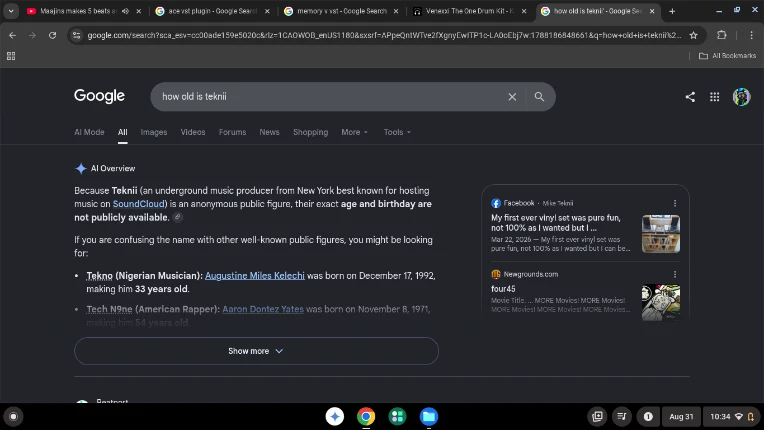Expand the More search filters menu
The image size is (764, 430).
coord(354,132)
